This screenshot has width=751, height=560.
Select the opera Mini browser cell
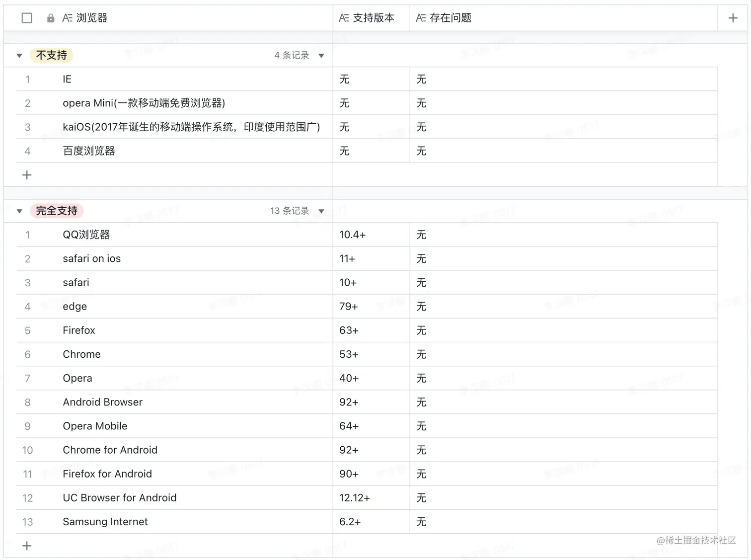tap(174, 103)
